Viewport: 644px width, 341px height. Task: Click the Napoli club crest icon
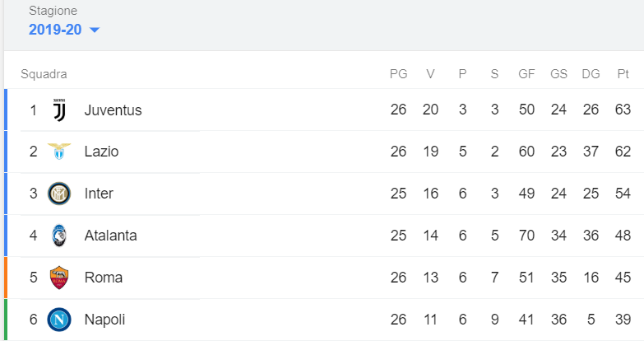point(59,320)
